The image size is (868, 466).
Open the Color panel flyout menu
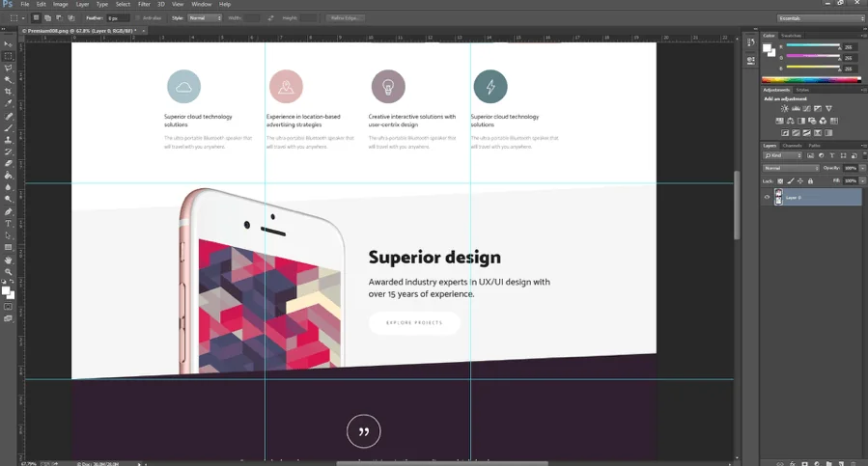pyautogui.click(x=863, y=36)
